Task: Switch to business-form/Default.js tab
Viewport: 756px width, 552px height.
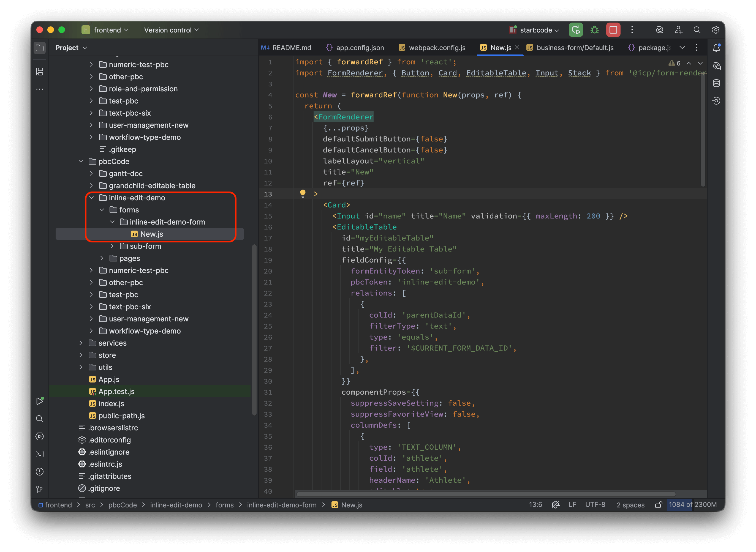Action: [570, 48]
